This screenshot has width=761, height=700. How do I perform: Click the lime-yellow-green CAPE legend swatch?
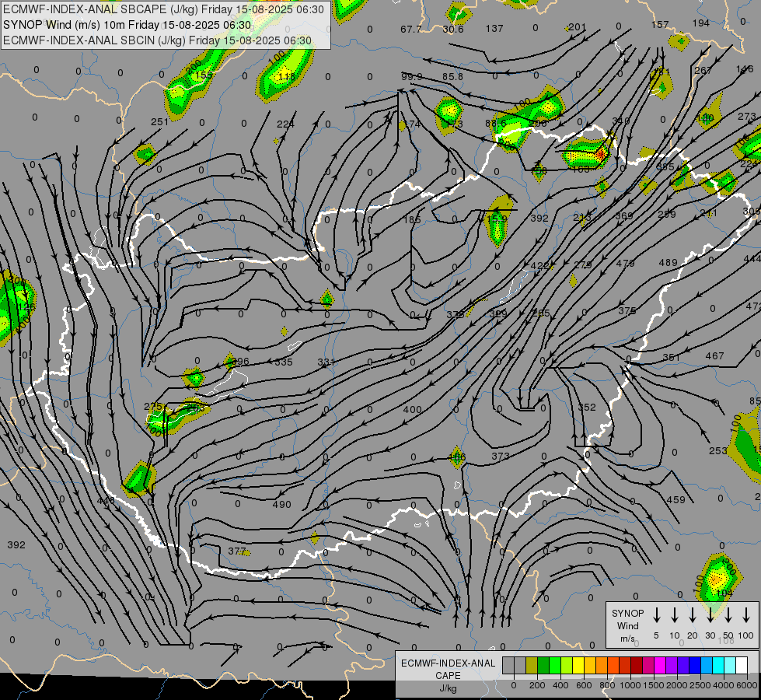567,666
